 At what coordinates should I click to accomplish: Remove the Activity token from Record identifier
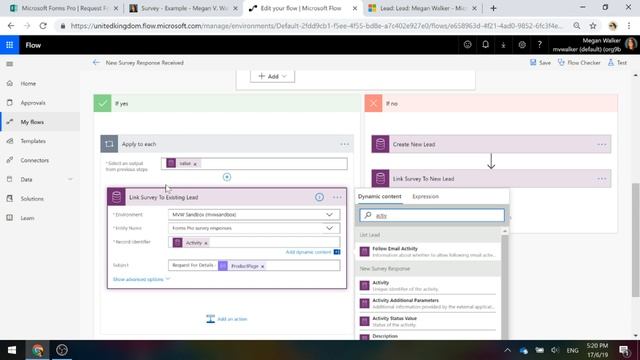pyautogui.click(x=206, y=243)
